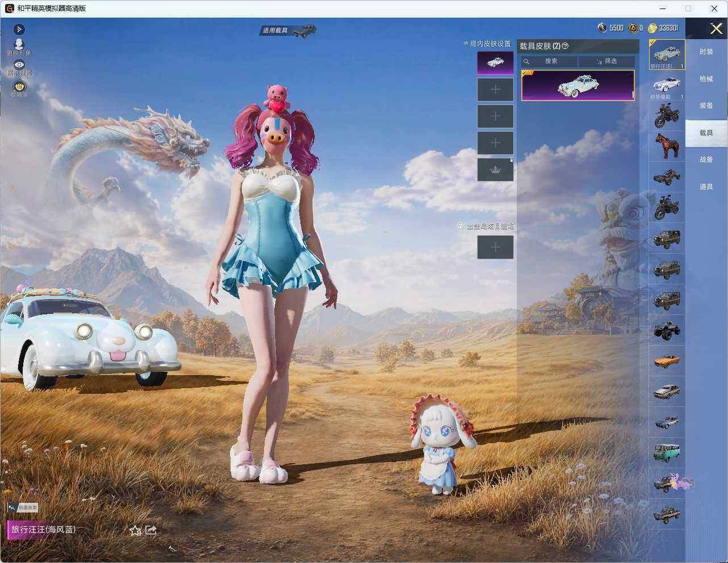Click the 搜索 search field

click(x=549, y=61)
